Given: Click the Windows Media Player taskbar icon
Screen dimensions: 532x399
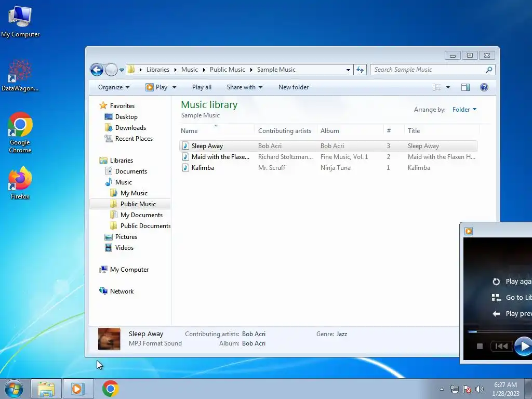Looking at the screenshot, I should click(x=78, y=389).
